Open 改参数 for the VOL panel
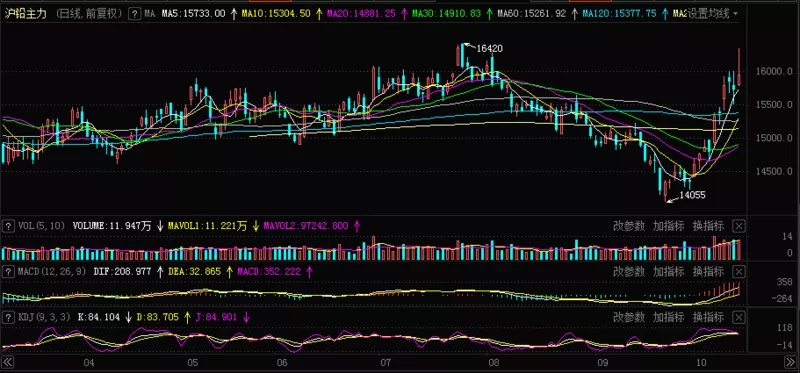 click(629, 226)
